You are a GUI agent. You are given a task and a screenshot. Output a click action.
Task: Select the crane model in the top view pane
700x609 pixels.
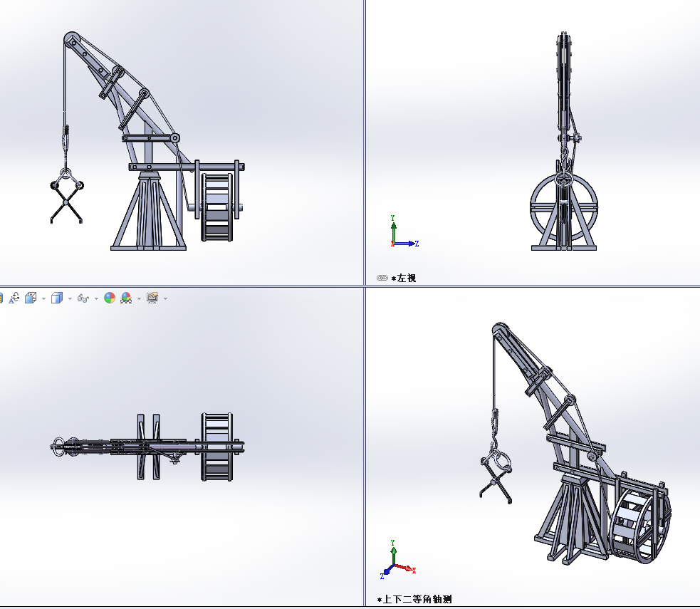tap(147, 447)
